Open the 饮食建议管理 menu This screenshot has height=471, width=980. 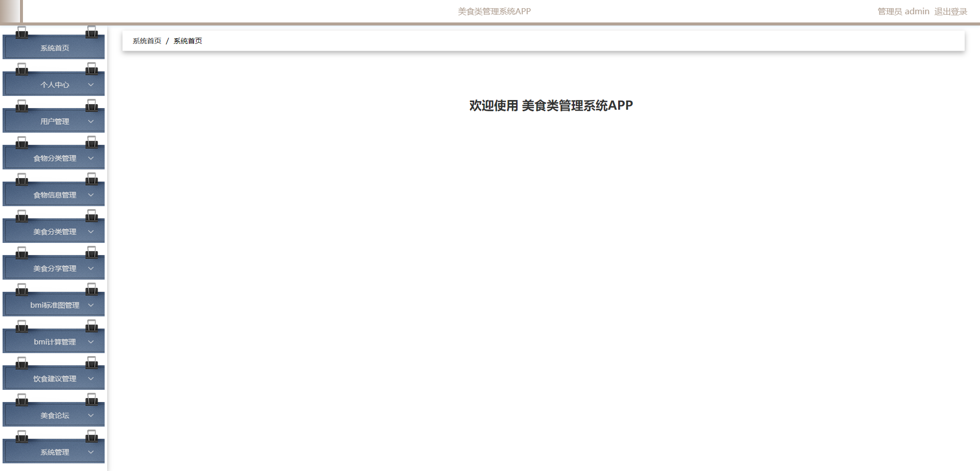(x=54, y=378)
